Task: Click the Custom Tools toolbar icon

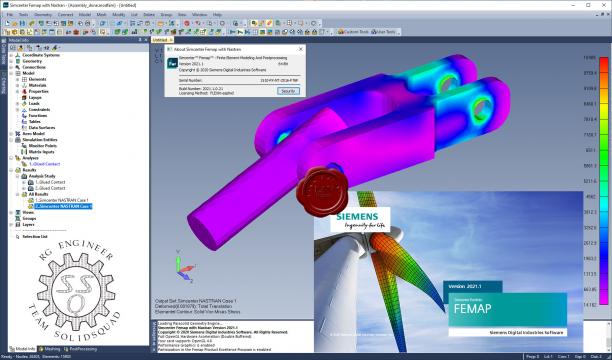Action: 341,32
